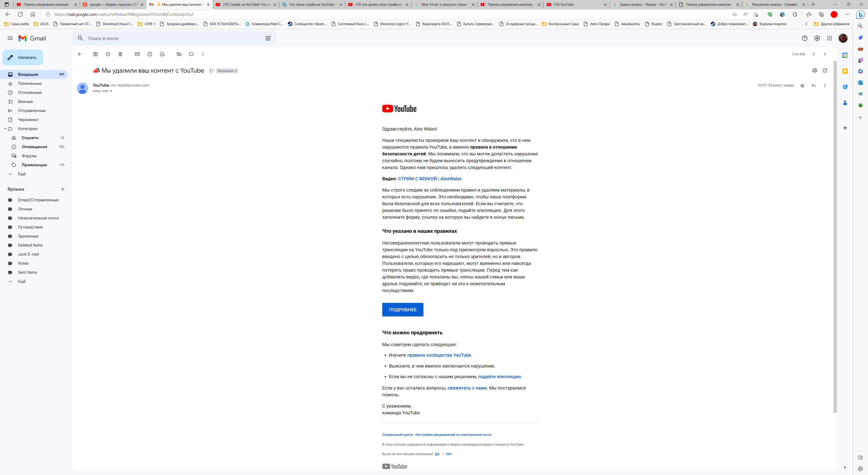Go to older message arrow
This screenshot has height=475, width=868.
[x=825, y=54]
